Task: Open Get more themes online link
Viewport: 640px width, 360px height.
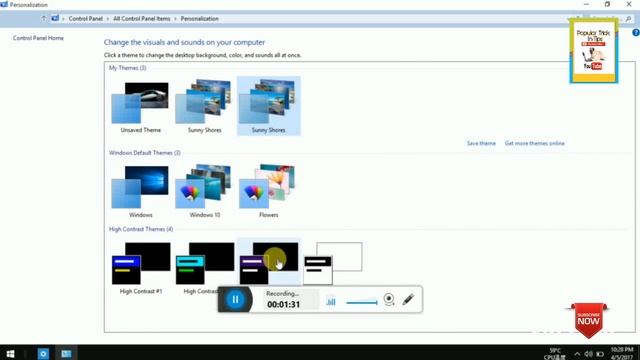Action: click(535, 143)
